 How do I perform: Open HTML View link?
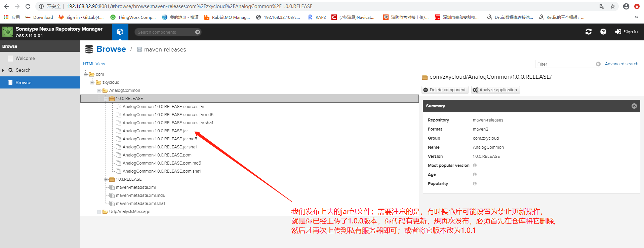point(94,64)
